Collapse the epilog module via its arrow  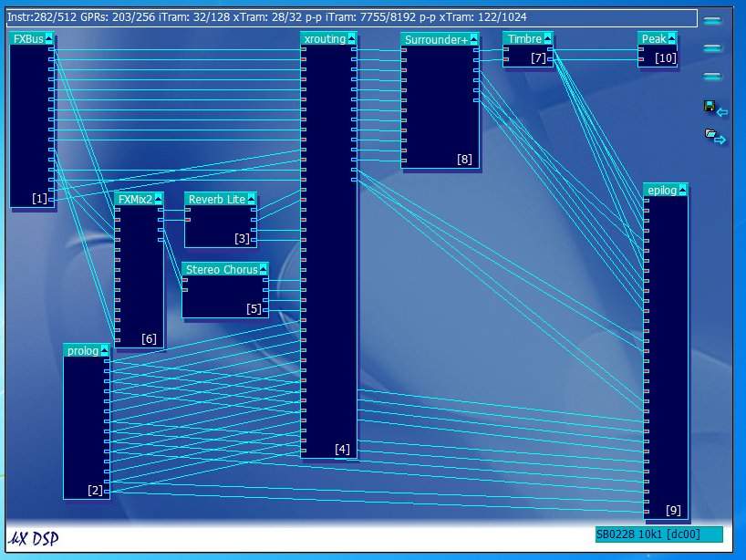point(683,191)
